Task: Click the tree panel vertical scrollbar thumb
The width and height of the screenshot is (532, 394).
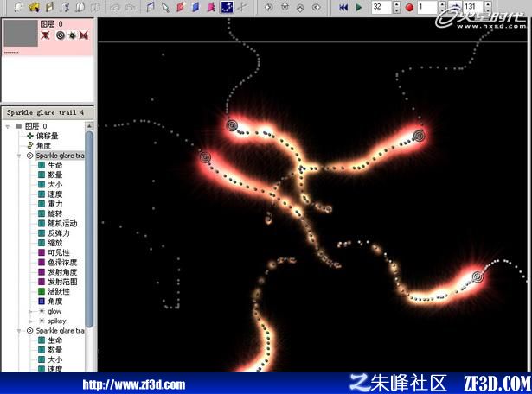Action: [x=90, y=229]
